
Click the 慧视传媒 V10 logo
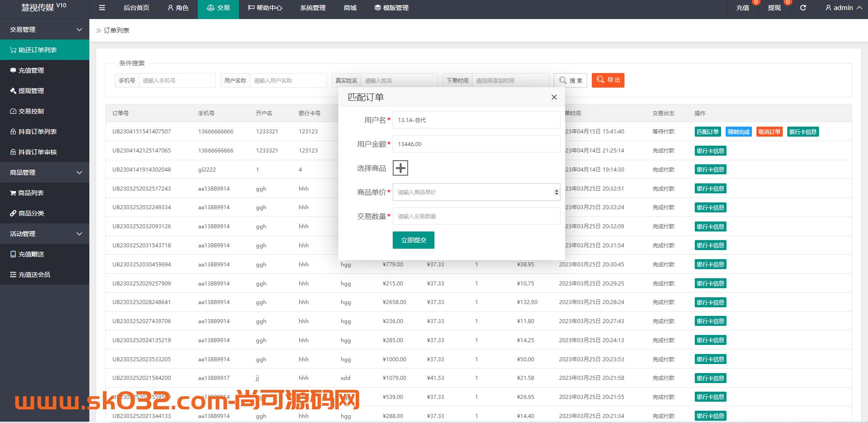(44, 7)
